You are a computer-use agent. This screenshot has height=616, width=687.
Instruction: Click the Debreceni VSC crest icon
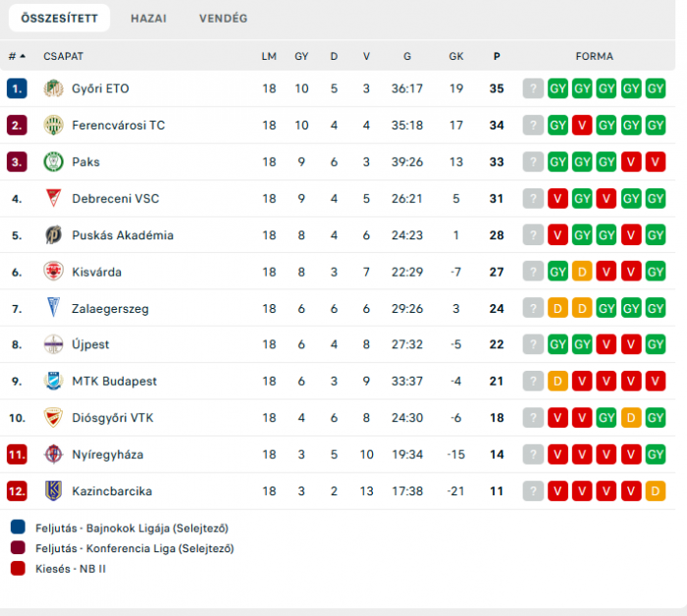[53, 198]
